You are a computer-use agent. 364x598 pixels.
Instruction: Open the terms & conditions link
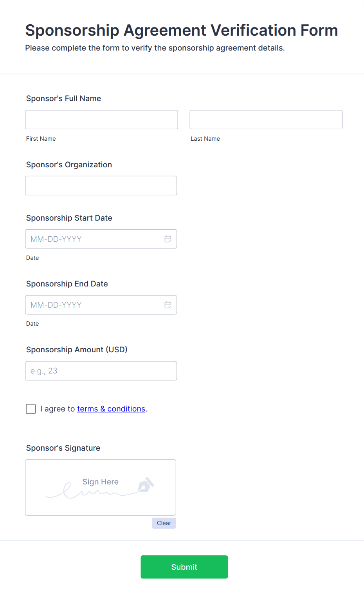[x=111, y=409]
